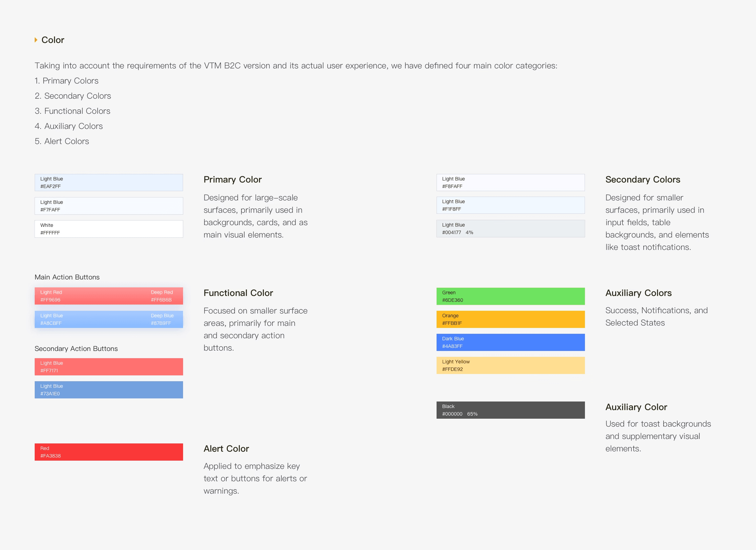Choose the Light Yellow #FFDE92 swatch
This screenshot has width=756, height=550.
tap(510, 365)
